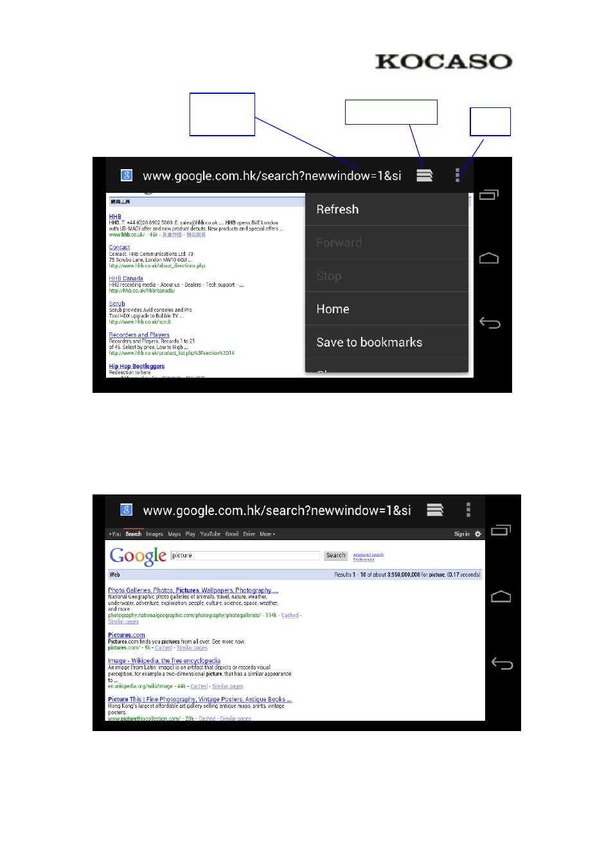Open Cached link for en.wikipedia.org result

pos(199,686)
